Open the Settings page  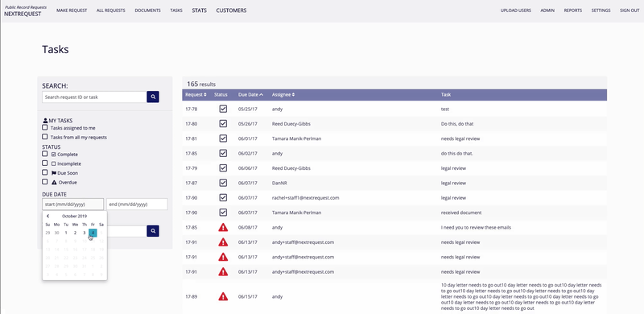(601, 10)
